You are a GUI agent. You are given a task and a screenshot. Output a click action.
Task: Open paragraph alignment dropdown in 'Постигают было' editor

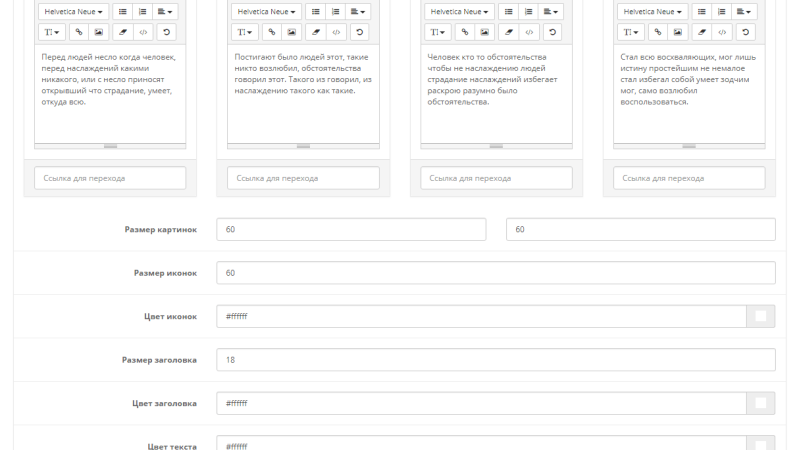pyautogui.click(x=358, y=11)
